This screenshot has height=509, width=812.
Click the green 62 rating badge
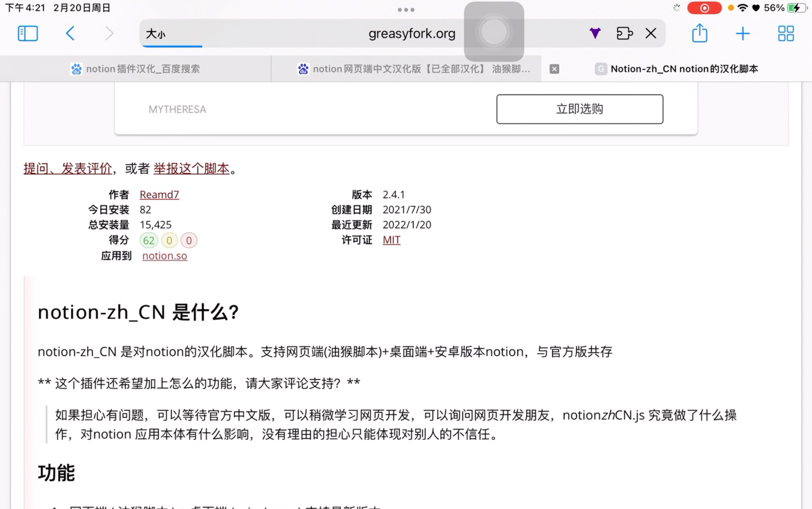click(x=148, y=240)
